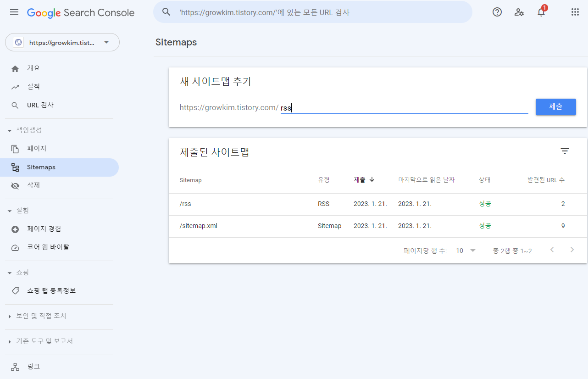This screenshot has height=379, width=588.
Task: Open 쇼핑 탭 등록정보 in the sidebar
Action: (x=59, y=291)
